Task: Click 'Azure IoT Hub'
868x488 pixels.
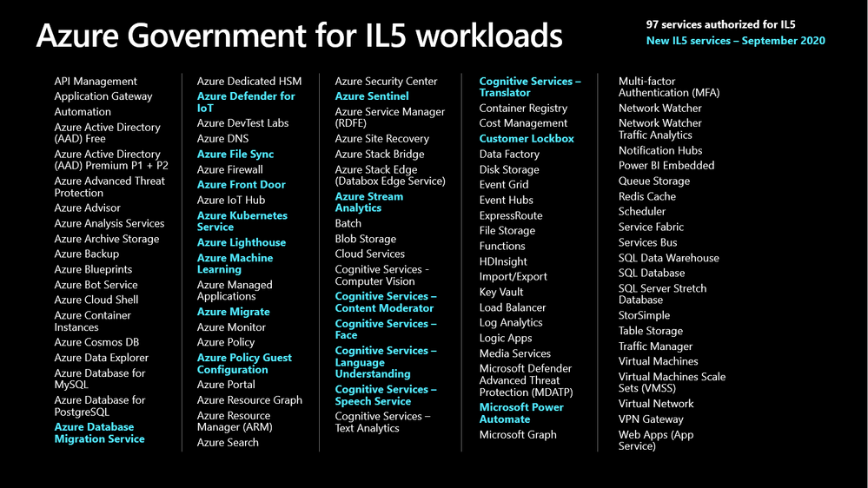Action: 231,201
